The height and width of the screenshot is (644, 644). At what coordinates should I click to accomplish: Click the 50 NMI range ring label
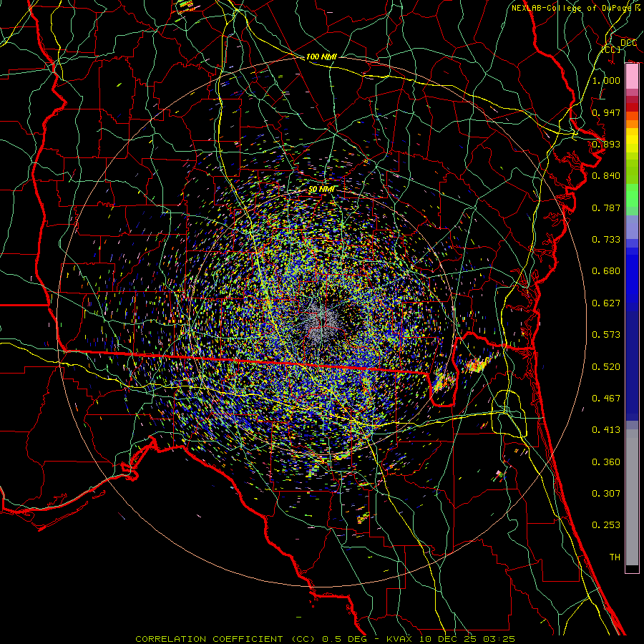pos(321,189)
